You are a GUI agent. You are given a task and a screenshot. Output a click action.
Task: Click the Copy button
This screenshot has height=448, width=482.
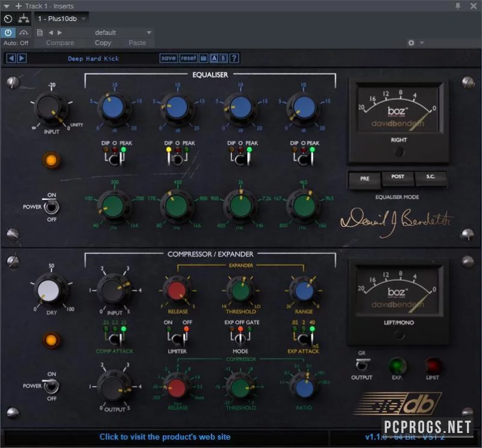103,43
